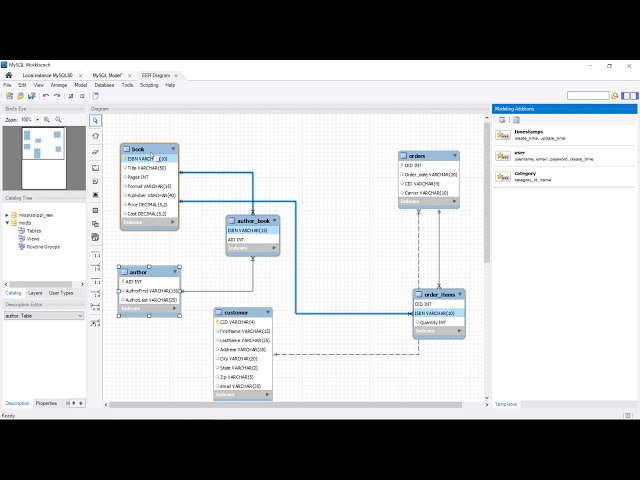Choose the user template
This screenshot has height=480, width=640.
(564, 156)
